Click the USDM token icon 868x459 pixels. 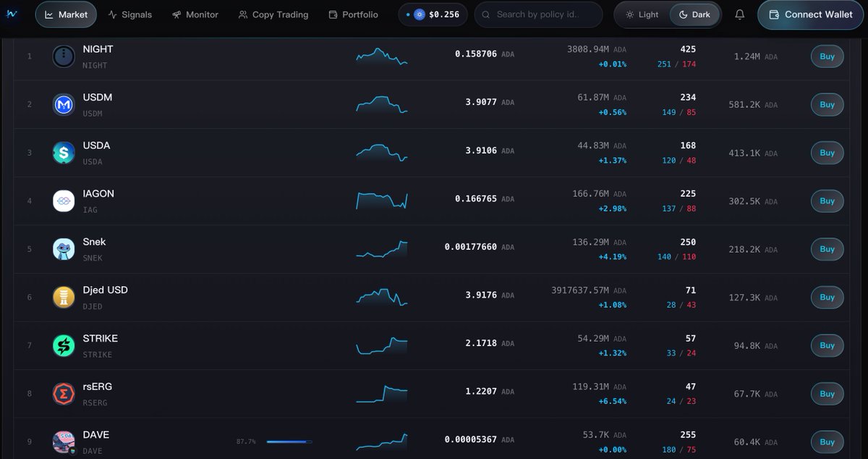click(64, 104)
